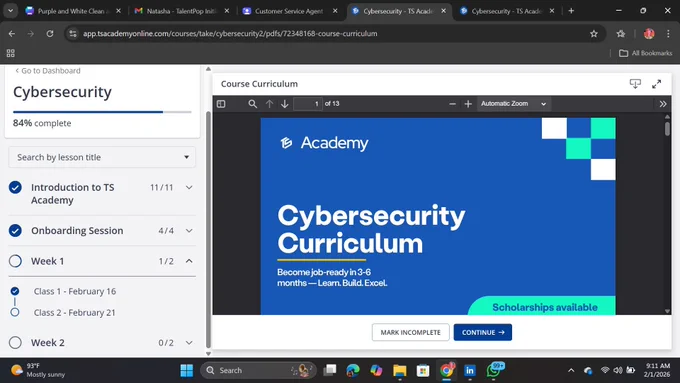Zoom out the PDF with minus icon
Viewport: 680px width, 383px height.
[x=452, y=104]
